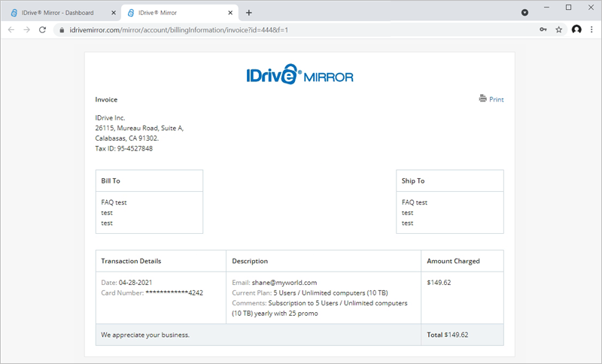
Task: Click Calabasas, CA 91302 text
Action: [126, 138]
